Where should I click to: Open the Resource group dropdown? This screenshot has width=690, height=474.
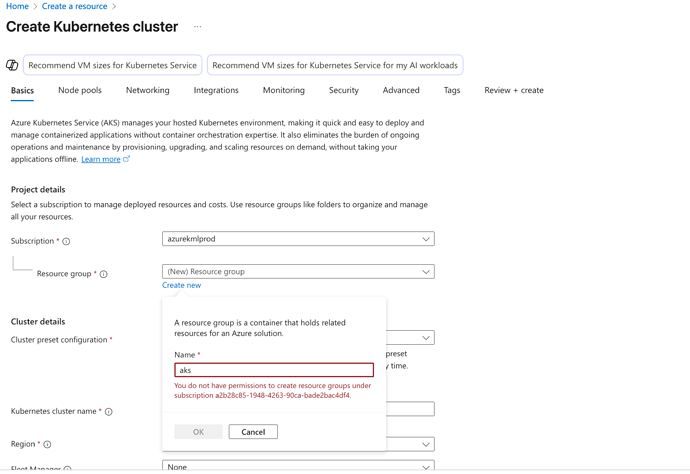point(298,272)
